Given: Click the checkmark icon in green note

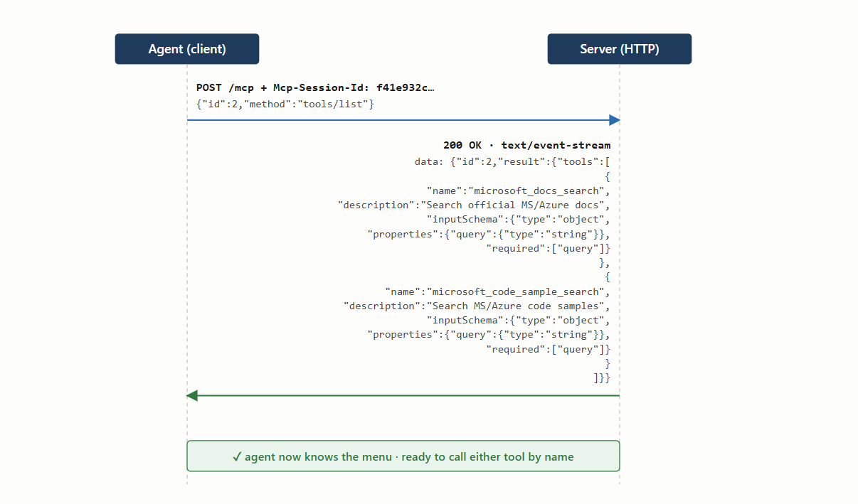Looking at the screenshot, I should pos(237,456).
